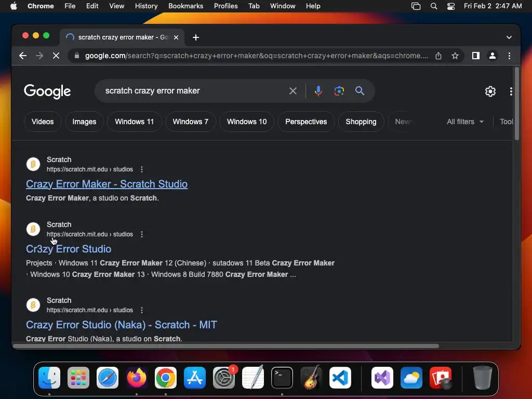The width and height of the screenshot is (532, 399).
Task: Open options for Cr3zy Error Studio result
Action: click(x=142, y=234)
